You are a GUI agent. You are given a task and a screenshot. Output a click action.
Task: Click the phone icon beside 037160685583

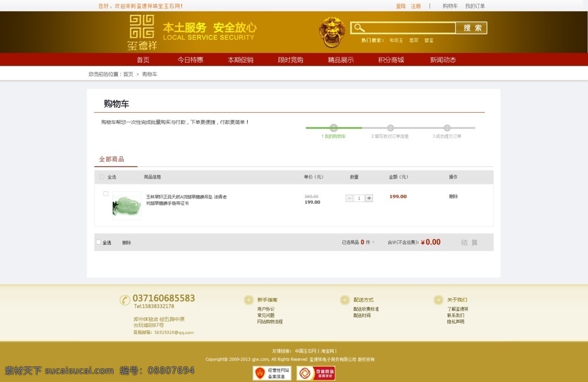click(x=125, y=300)
